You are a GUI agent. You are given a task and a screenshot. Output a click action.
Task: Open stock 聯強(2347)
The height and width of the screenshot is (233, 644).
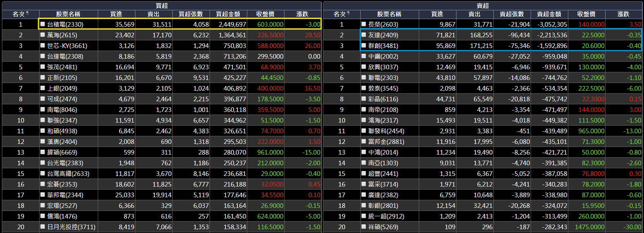pos(62,120)
